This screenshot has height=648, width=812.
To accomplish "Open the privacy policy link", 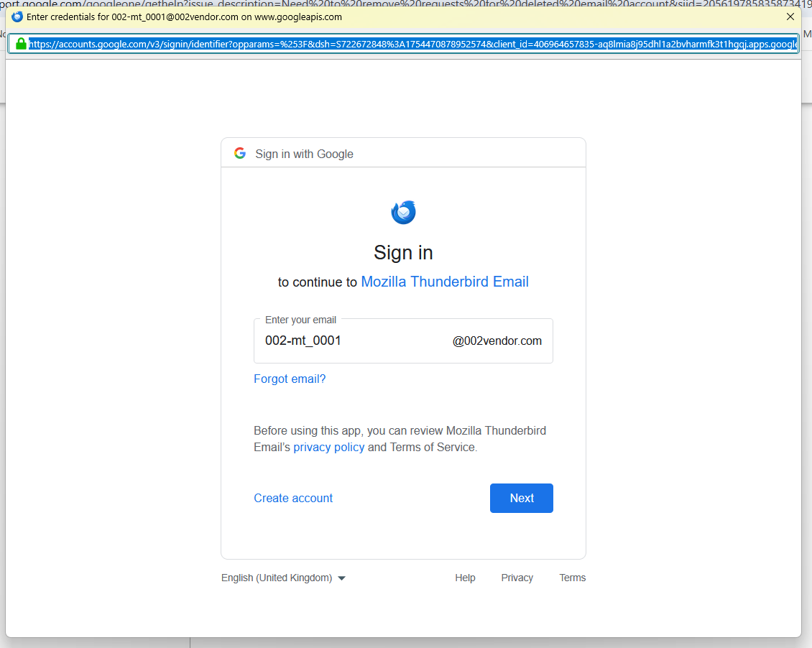I will pos(329,447).
